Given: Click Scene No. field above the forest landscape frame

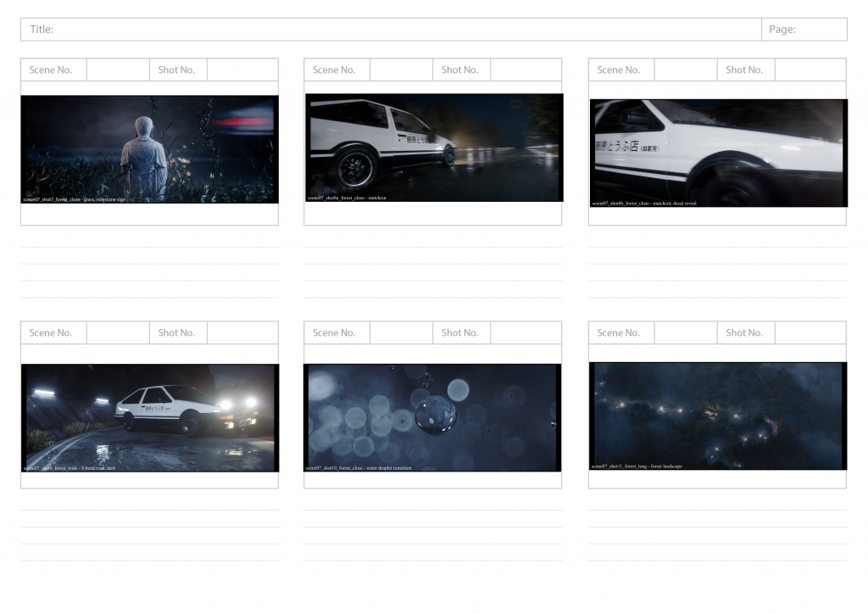Looking at the screenshot, I should [x=686, y=332].
